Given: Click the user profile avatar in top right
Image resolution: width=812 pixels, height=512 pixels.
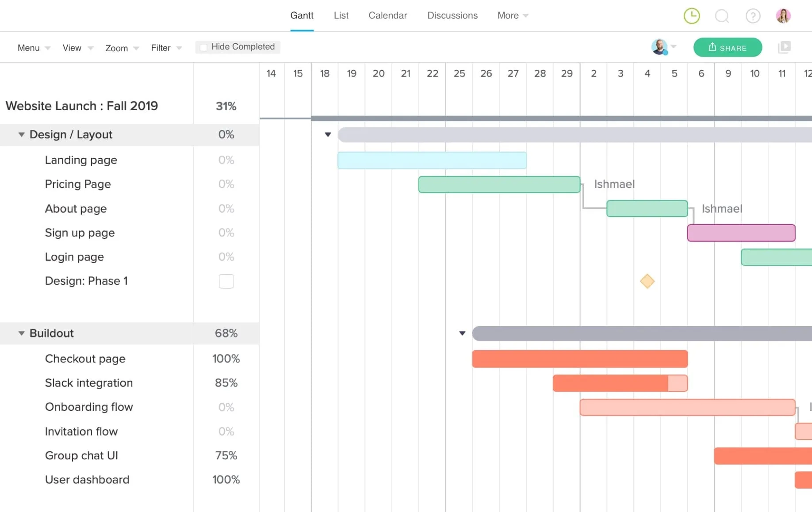Looking at the screenshot, I should 784,15.
